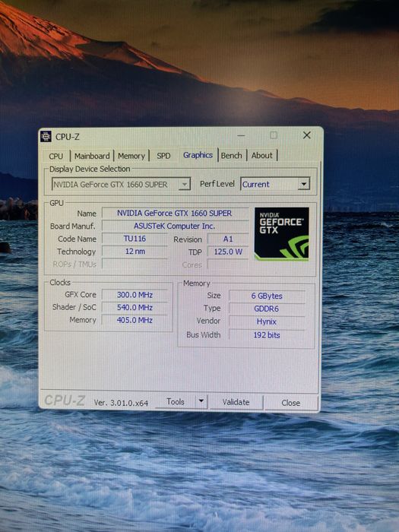
Task: Select the Graphics tab
Action: coord(198,155)
